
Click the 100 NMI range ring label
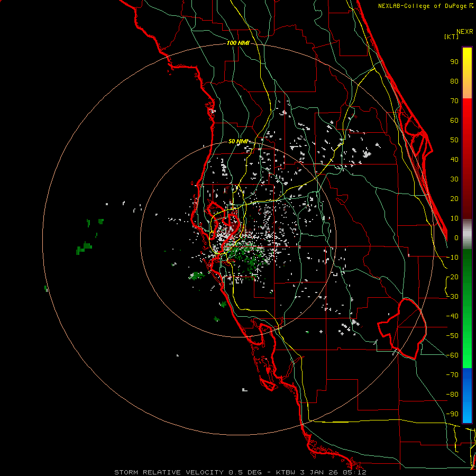coord(238,43)
